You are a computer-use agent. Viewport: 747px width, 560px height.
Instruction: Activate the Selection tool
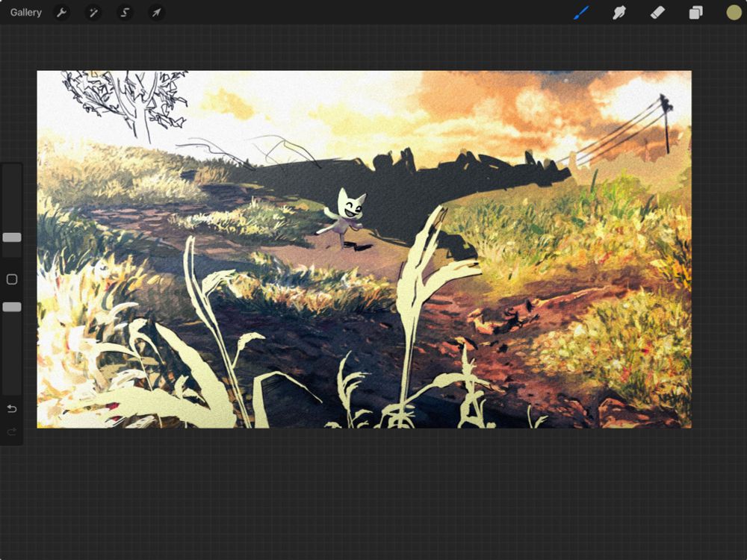point(125,13)
